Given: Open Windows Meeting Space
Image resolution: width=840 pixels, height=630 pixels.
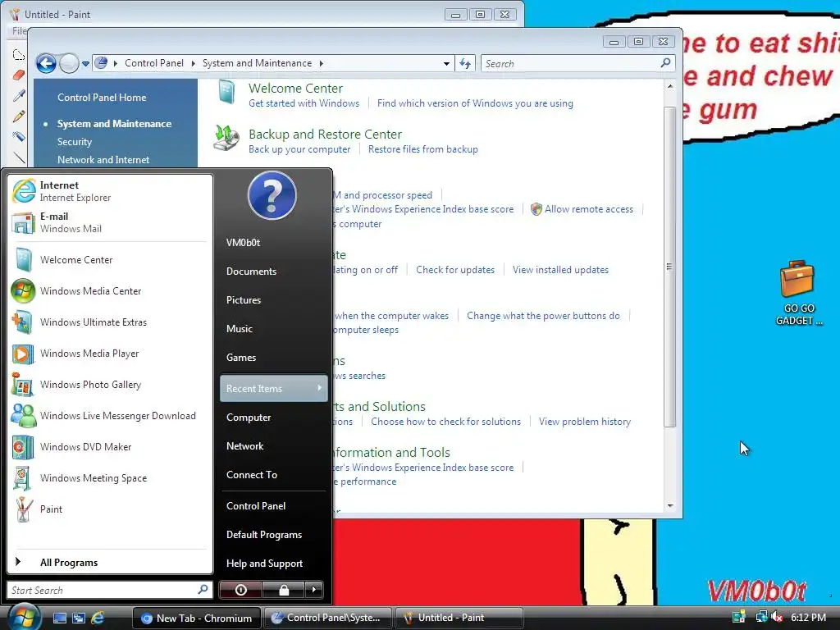Looking at the screenshot, I should [x=110, y=478].
